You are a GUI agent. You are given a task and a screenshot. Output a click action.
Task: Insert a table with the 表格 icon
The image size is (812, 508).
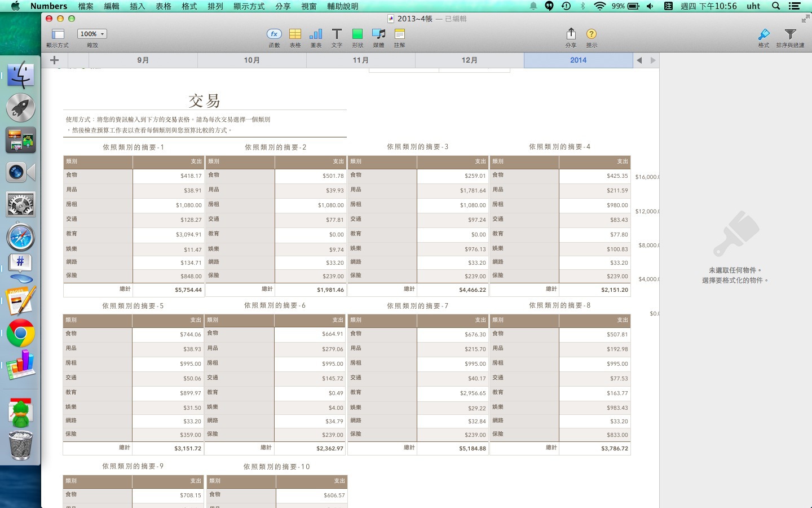tap(295, 34)
